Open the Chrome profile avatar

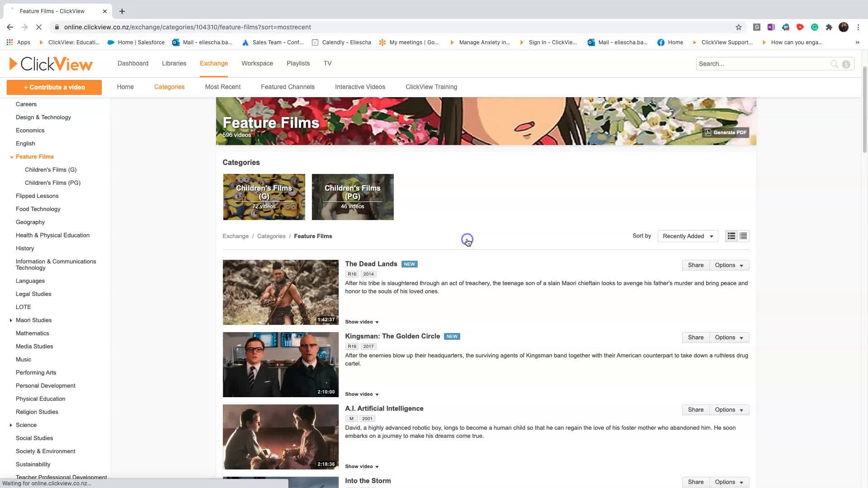[x=844, y=27]
